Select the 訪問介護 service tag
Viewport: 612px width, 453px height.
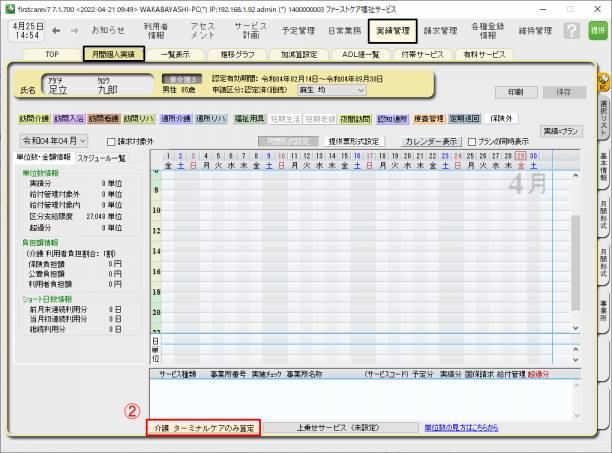pyautogui.click(x=32, y=118)
